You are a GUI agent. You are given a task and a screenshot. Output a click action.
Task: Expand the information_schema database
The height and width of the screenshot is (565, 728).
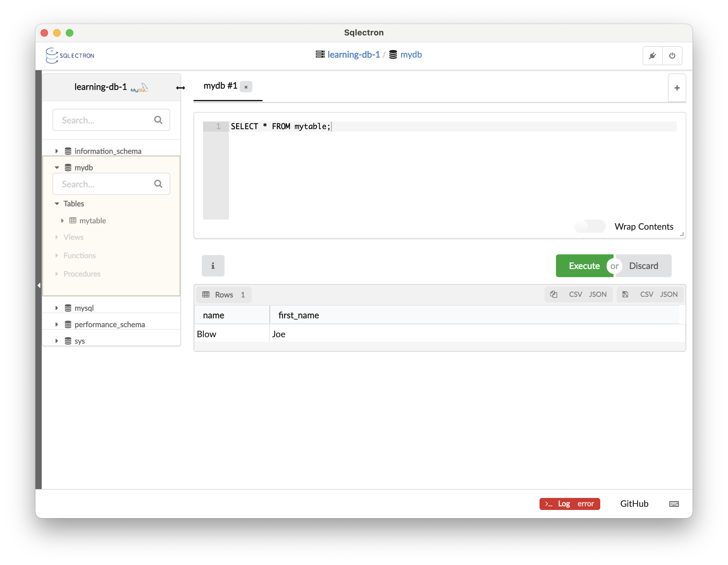57,151
